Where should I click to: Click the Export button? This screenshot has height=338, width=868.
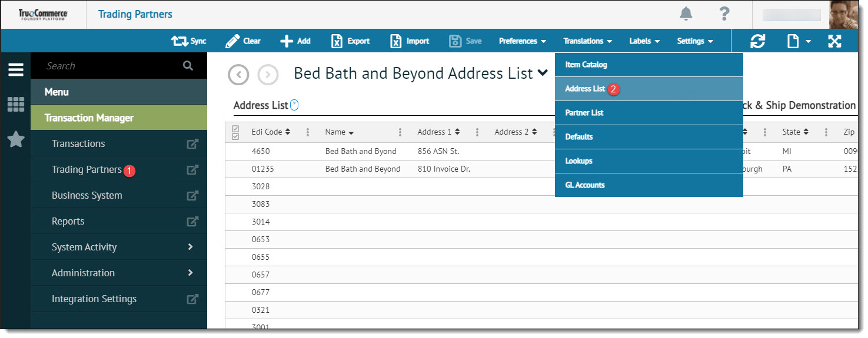[x=350, y=41]
